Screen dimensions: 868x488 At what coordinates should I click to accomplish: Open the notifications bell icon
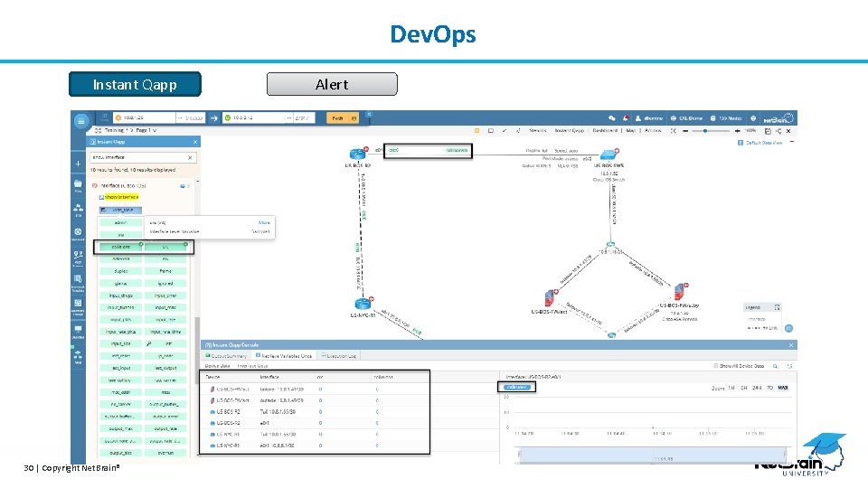pos(626,117)
